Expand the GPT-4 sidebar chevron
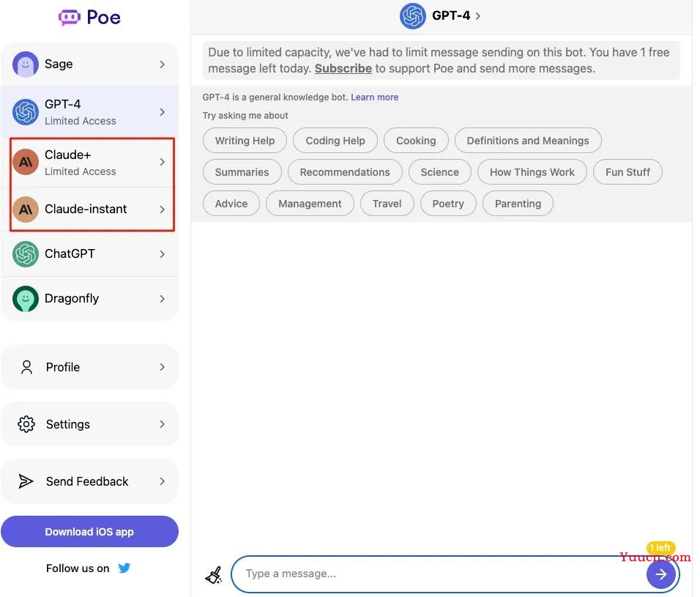The width and height of the screenshot is (700, 597). [x=162, y=111]
